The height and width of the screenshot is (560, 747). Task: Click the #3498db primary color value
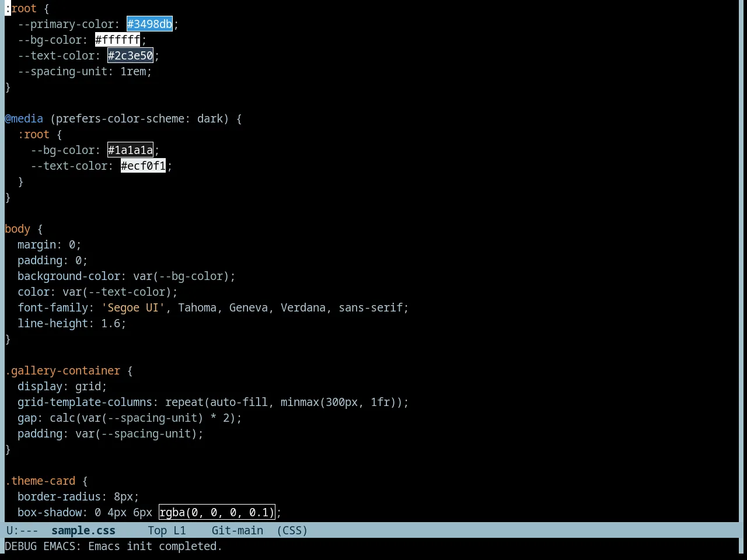click(x=149, y=24)
